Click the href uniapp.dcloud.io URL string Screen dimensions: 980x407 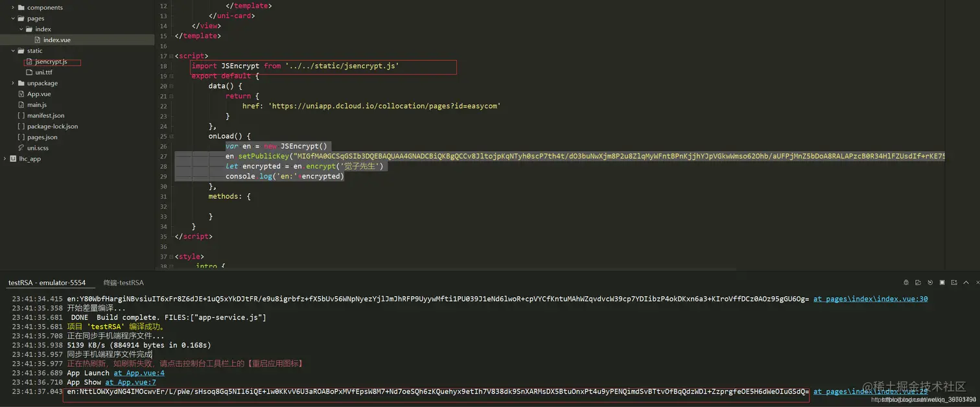coord(384,106)
